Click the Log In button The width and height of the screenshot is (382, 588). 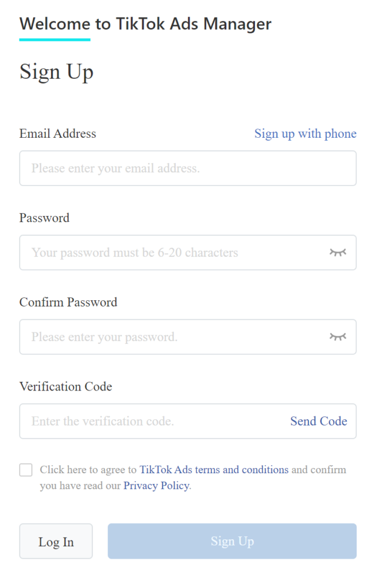[56, 541]
